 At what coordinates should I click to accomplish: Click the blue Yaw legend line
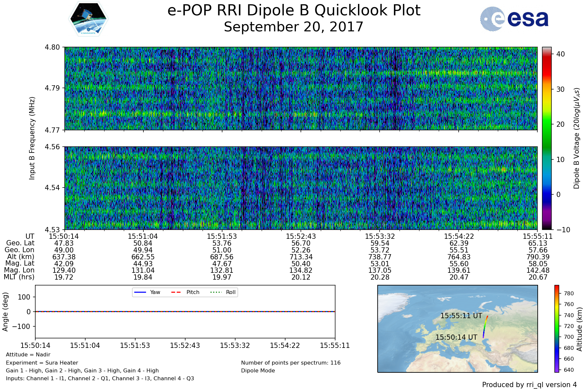(x=140, y=292)
